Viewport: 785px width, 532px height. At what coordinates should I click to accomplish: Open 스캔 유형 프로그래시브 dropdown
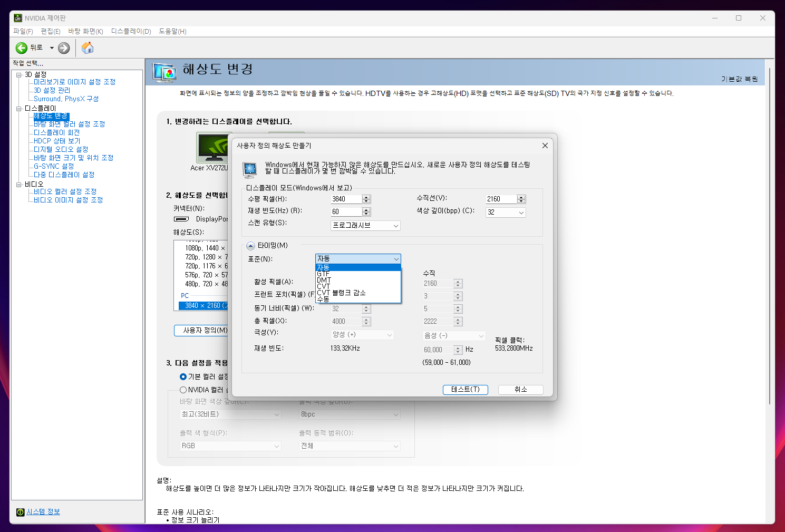point(365,226)
